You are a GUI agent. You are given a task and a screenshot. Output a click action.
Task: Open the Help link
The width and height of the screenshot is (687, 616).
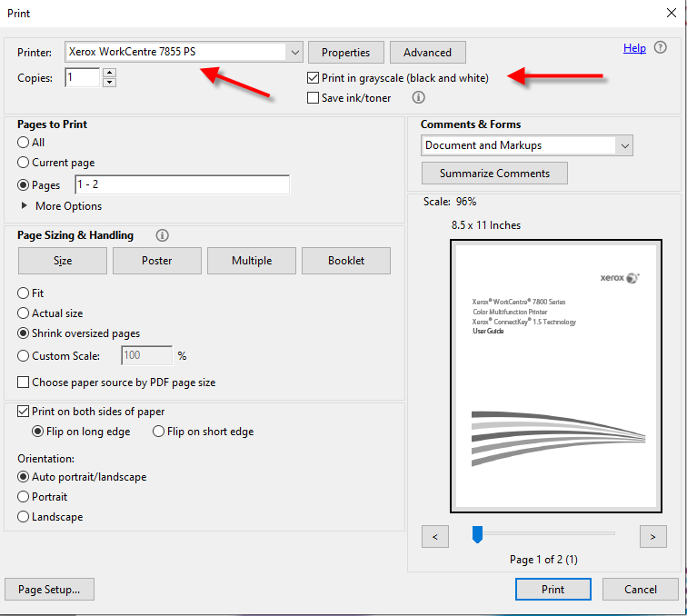click(634, 48)
